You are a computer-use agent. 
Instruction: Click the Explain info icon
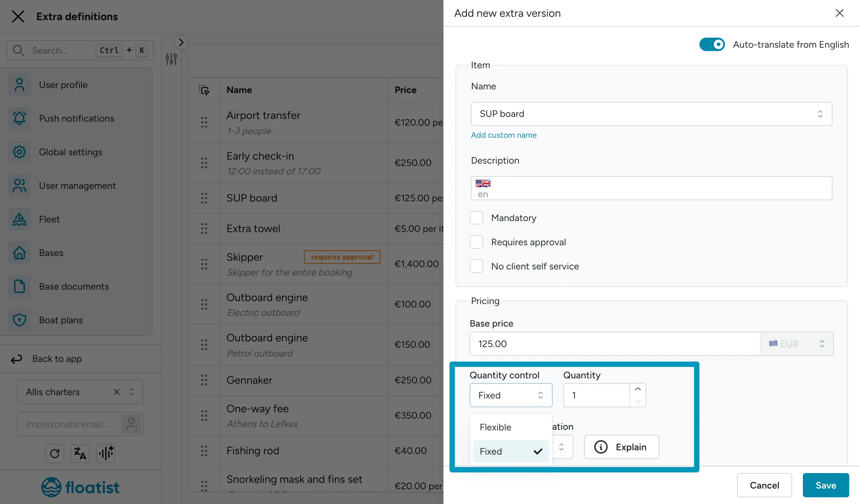pos(601,447)
